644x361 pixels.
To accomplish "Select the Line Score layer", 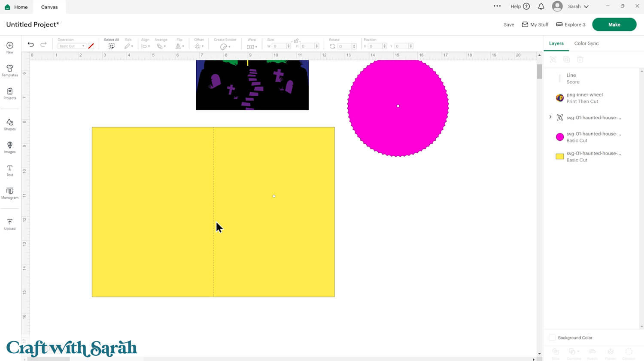I will (592, 79).
